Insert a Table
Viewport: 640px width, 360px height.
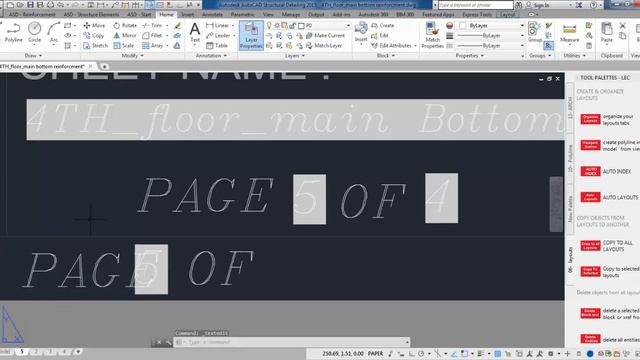click(217, 46)
